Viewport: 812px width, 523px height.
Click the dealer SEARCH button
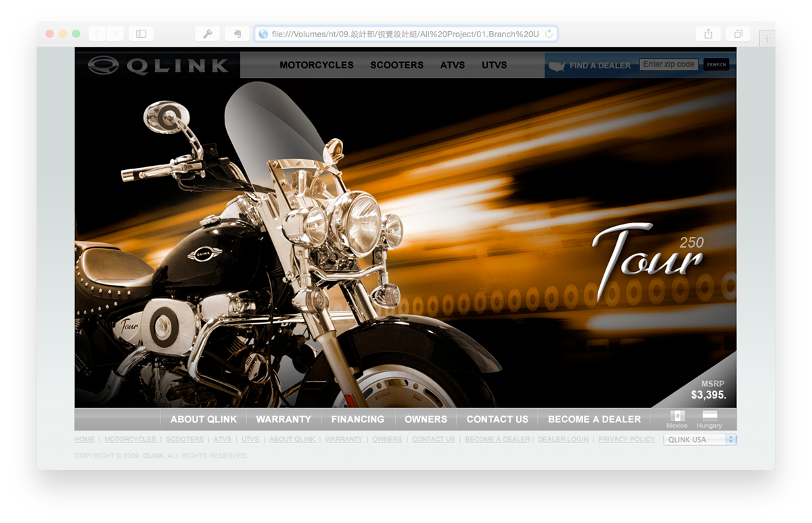tap(716, 65)
